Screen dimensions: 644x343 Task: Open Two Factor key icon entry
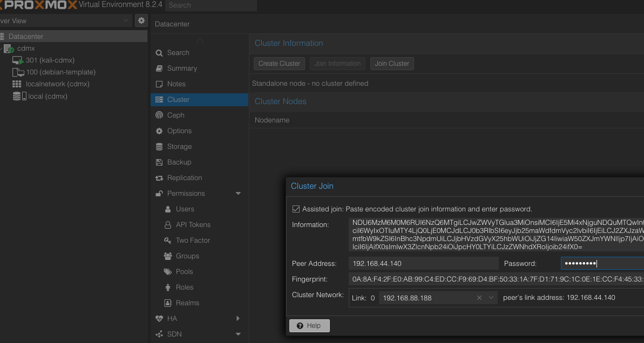167,241
